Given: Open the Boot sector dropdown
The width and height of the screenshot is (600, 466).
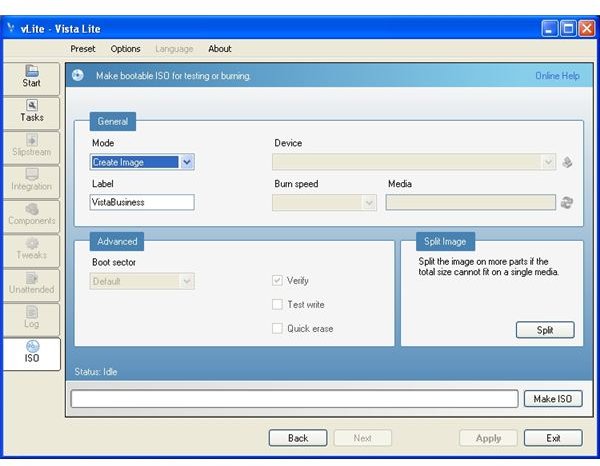Looking at the screenshot, I should pyautogui.click(x=142, y=281).
